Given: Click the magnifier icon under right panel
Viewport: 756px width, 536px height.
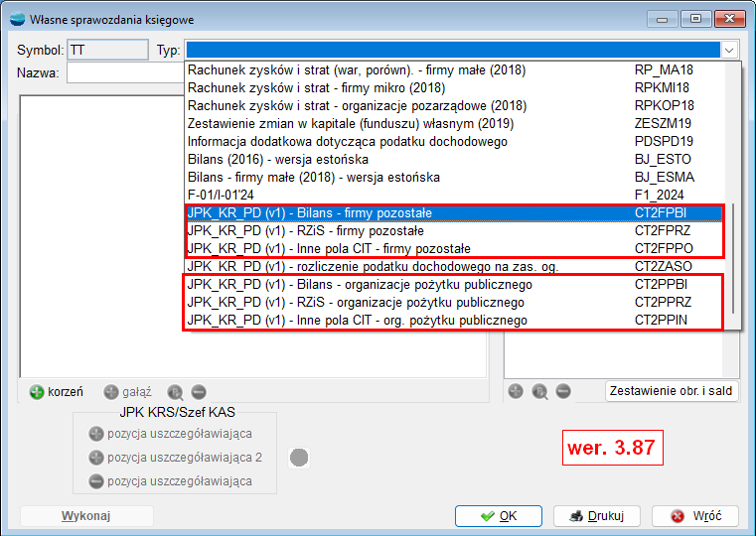Looking at the screenshot, I should pos(540,391).
